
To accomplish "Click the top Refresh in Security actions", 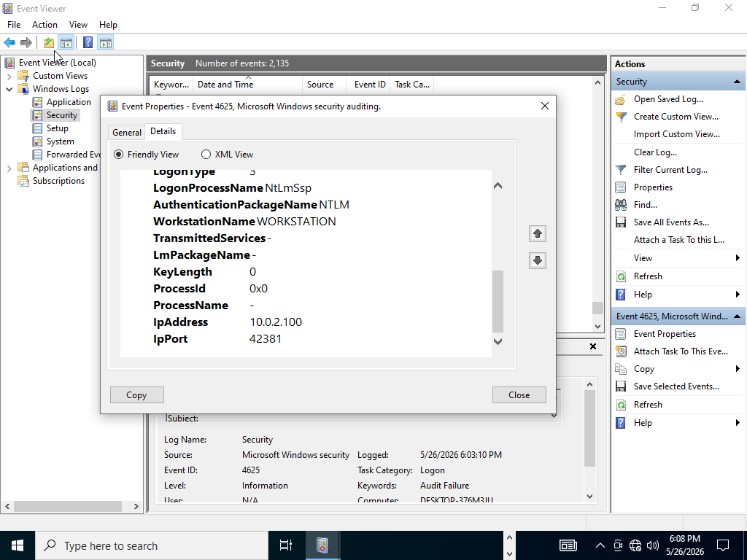I will click(x=648, y=276).
